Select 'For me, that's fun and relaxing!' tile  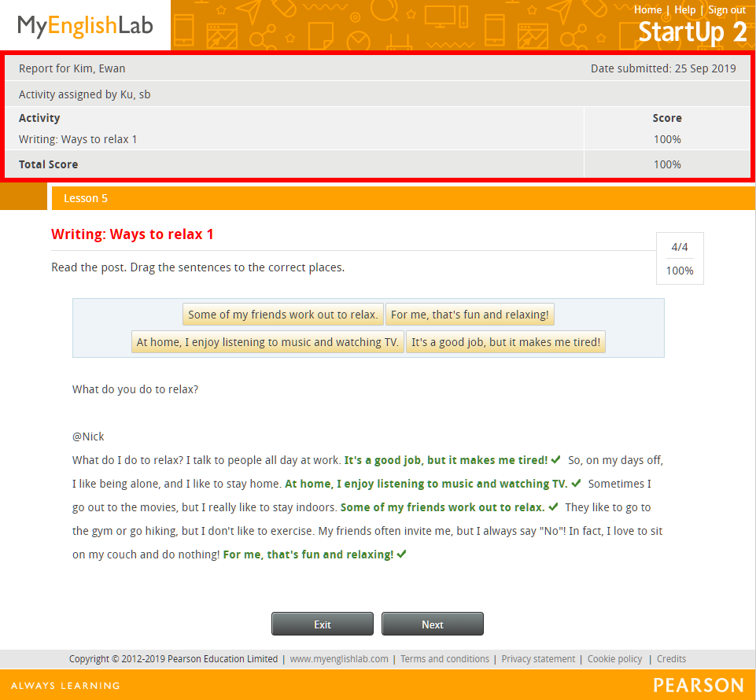click(x=470, y=315)
